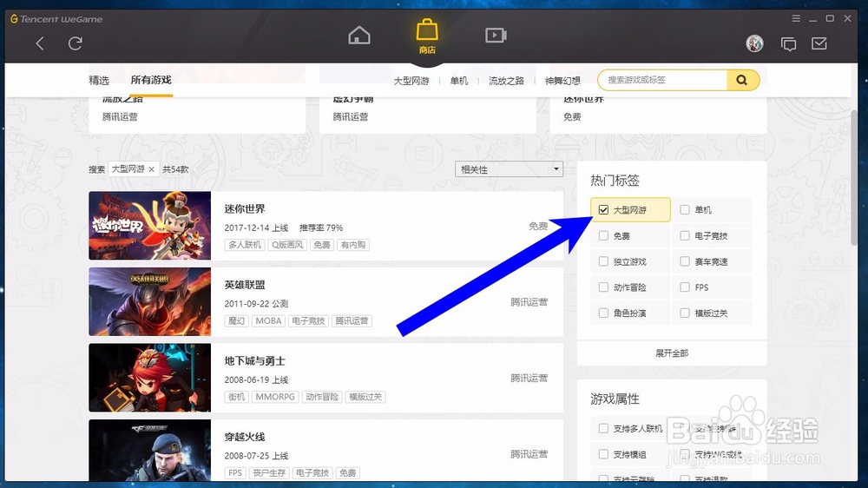
Task: Open the user avatar profile
Action: (754, 43)
